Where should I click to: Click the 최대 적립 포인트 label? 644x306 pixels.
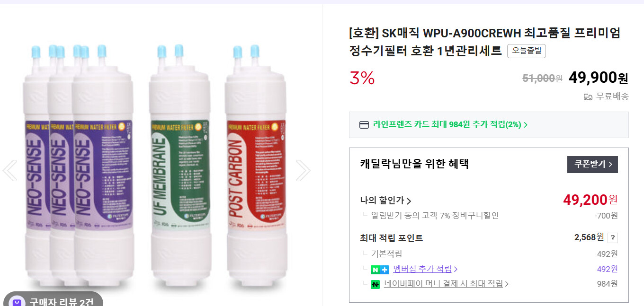392,238
